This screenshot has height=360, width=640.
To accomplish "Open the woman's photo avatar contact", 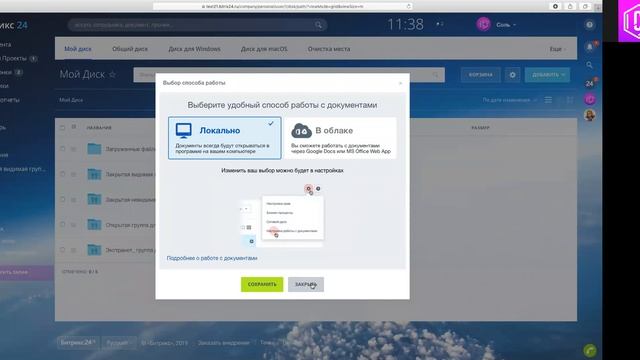I will pyautogui.click(x=589, y=116).
